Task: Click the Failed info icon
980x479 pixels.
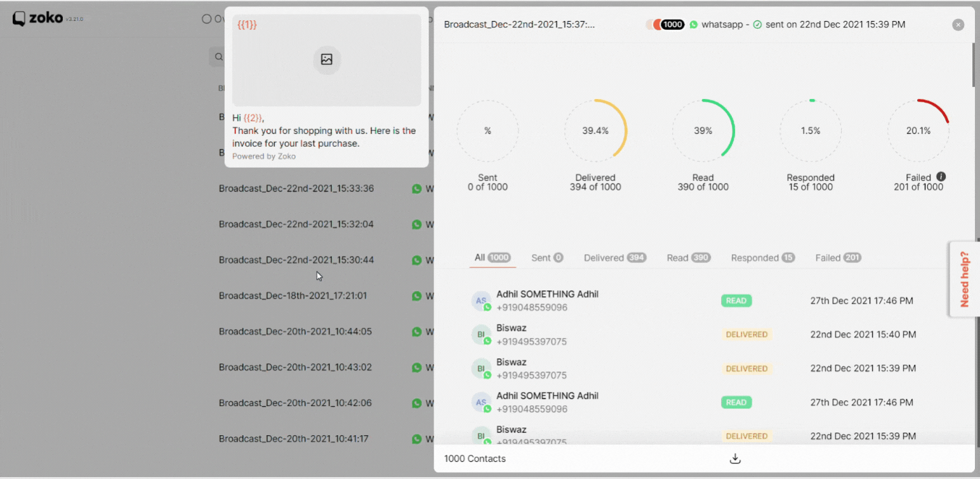Action: tap(941, 177)
